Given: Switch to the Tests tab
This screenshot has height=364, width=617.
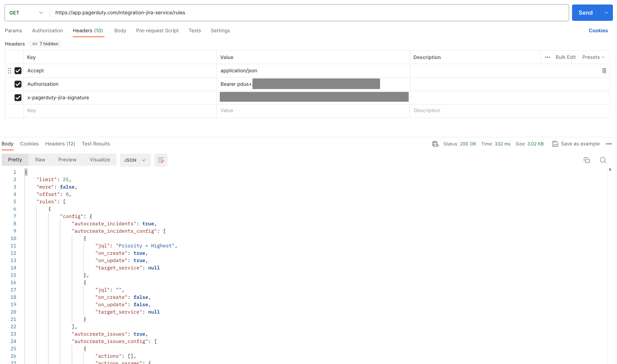Looking at the screenshot, I should click(x=195, y=31).
